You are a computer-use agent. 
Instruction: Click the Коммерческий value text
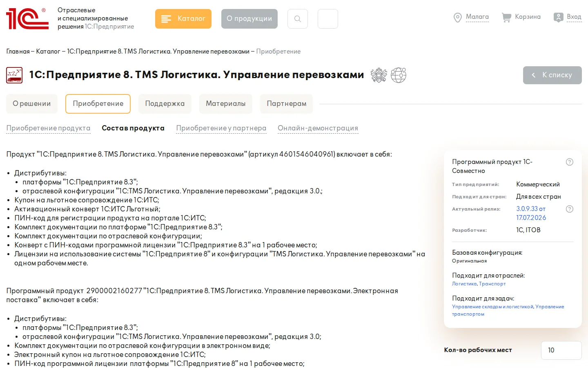[538, 184]
